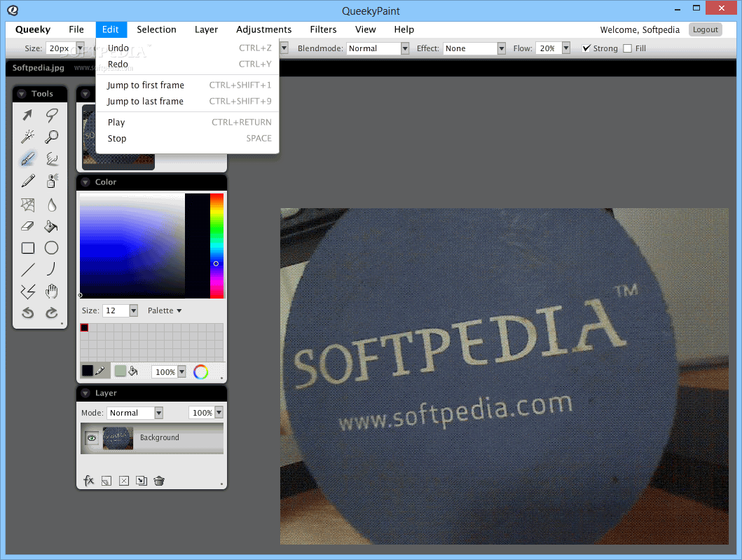Choose Jump to first frame

(x=187, y=86)
